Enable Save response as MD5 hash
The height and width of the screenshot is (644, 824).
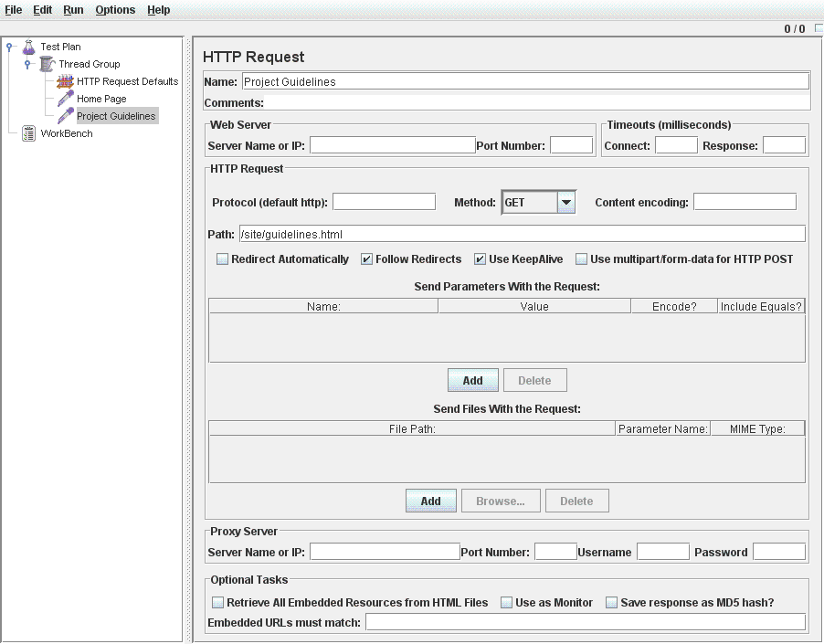(x=611, y=603)
